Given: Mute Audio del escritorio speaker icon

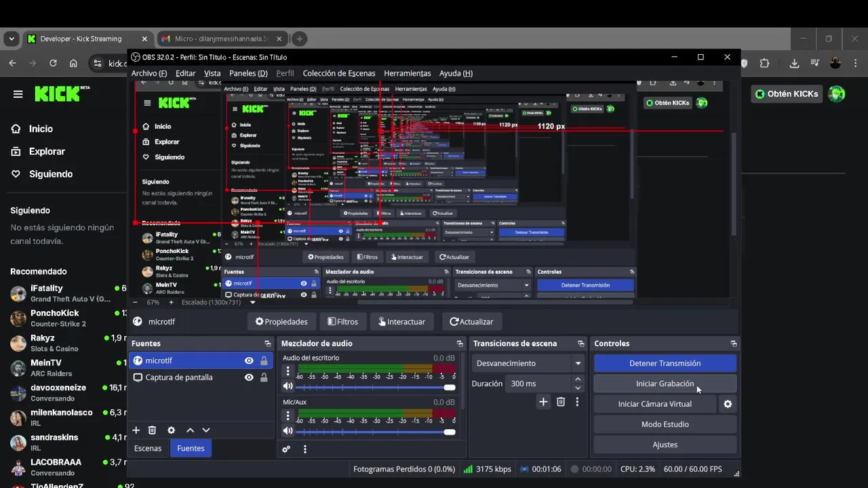Looking at the screenshot, I should click(288, 386).
